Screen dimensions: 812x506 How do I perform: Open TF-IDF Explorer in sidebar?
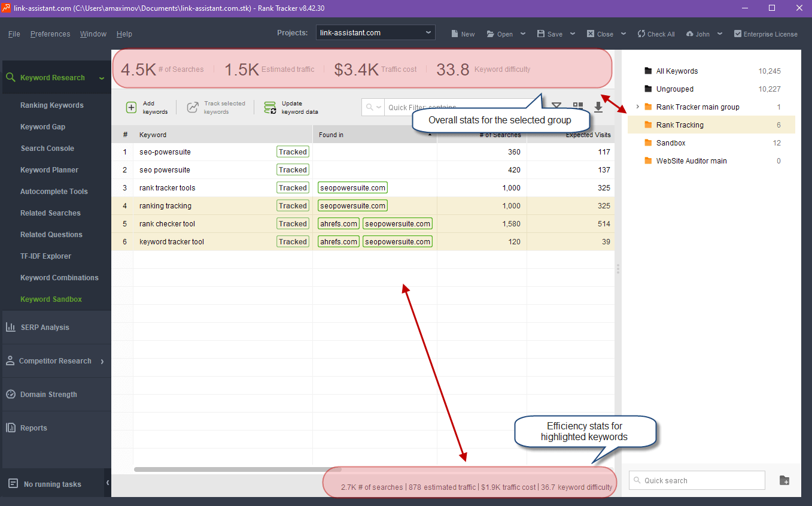coord(45,256)
